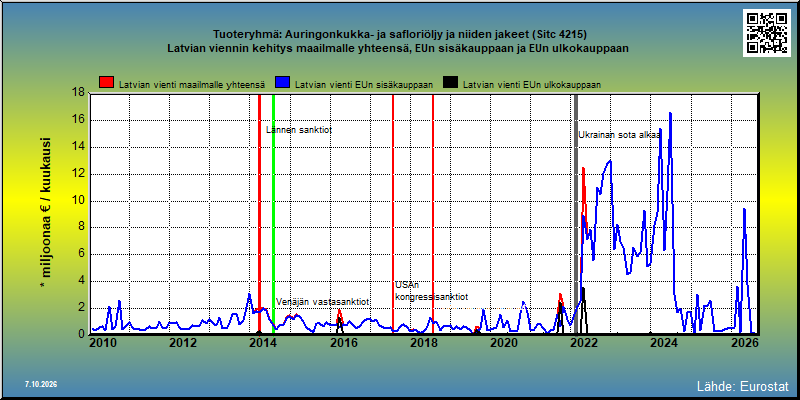Click the green vertical marker line
This screenshot has height=400, width=800.
(273, 213)
